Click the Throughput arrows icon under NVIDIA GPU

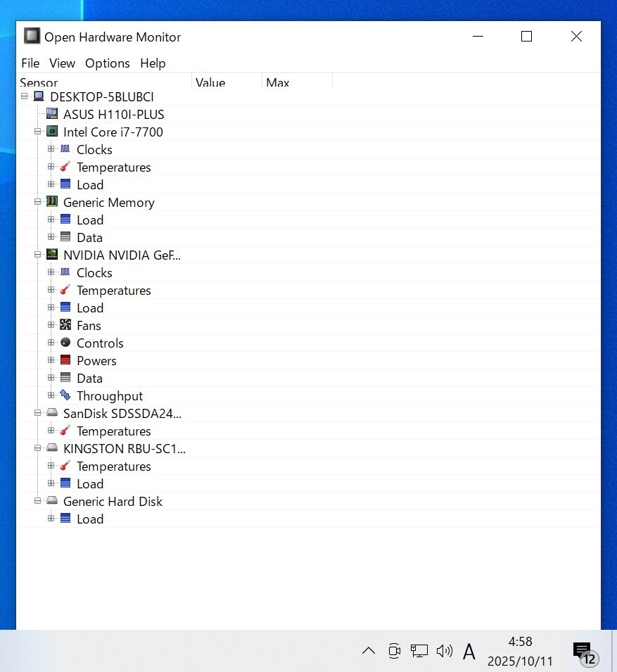tap(65, 395)
